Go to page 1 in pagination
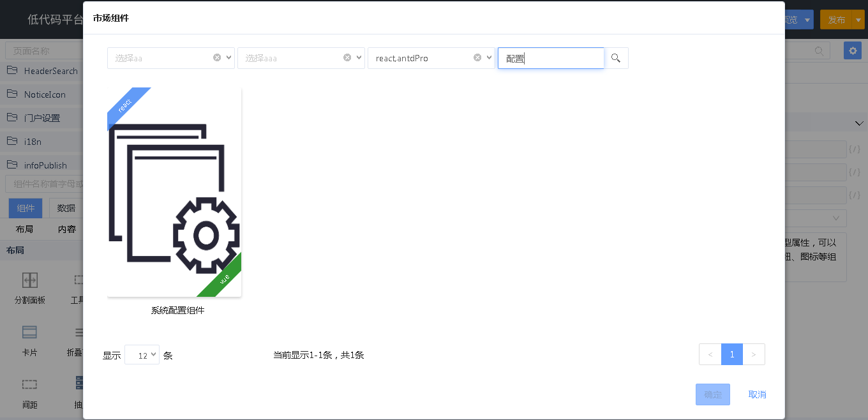The width and height of the screenshot is (868, 420). tap(732, 354)
